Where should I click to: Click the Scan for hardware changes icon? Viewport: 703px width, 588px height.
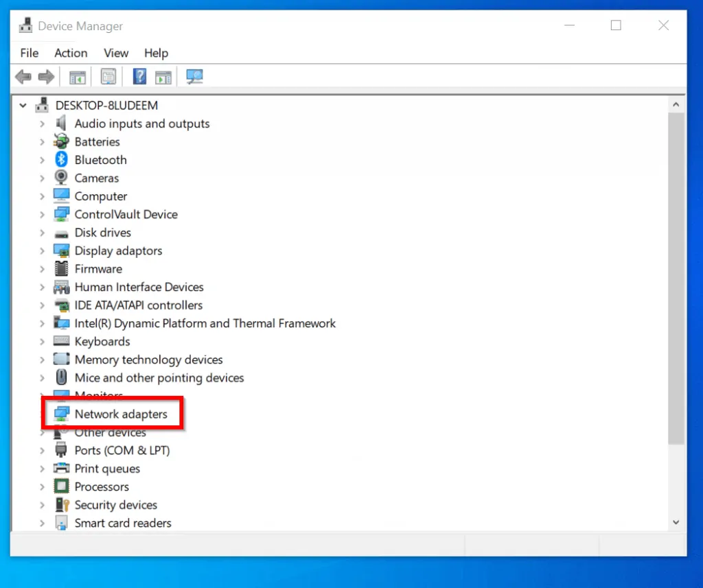tap(194, 76)
